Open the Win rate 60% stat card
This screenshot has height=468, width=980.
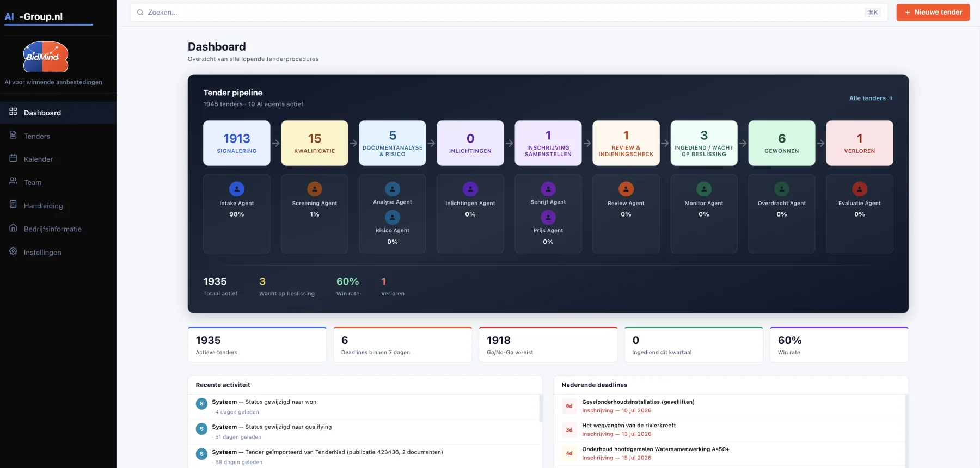pyautogui.click(x=839, y=344)
